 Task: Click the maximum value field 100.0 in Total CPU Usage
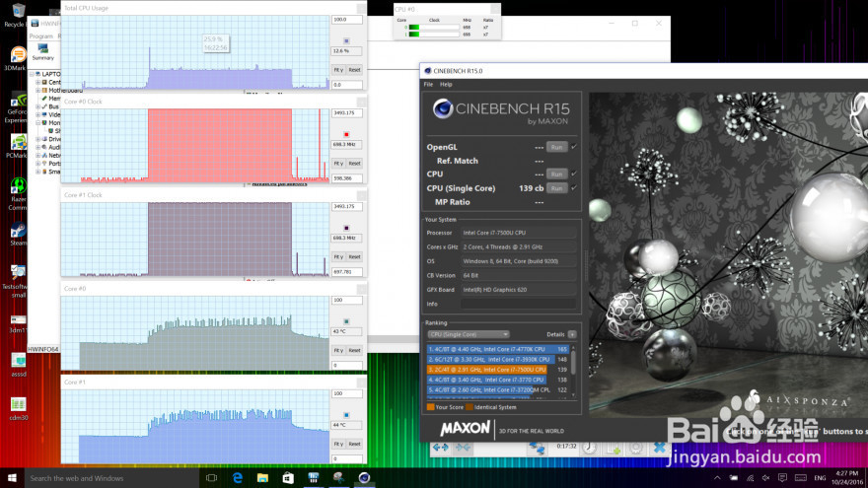click(x=347, y=20)
